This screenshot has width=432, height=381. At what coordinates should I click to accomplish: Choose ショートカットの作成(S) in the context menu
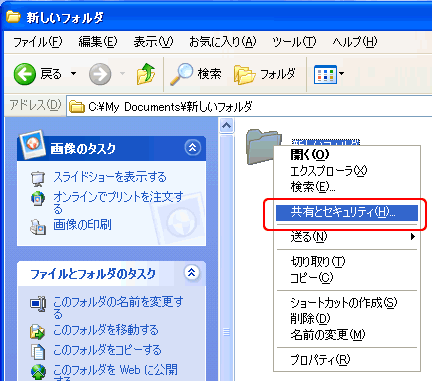coord(347,302)
